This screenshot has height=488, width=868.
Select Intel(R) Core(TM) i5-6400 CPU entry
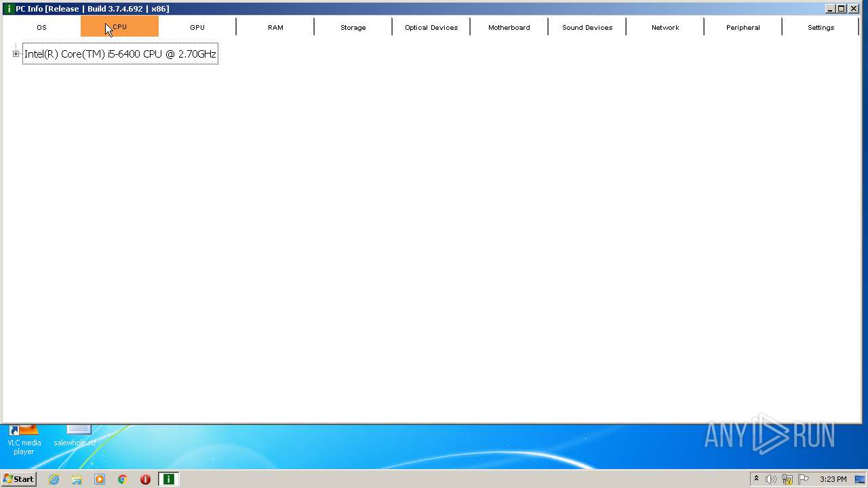tap(120, 54)
